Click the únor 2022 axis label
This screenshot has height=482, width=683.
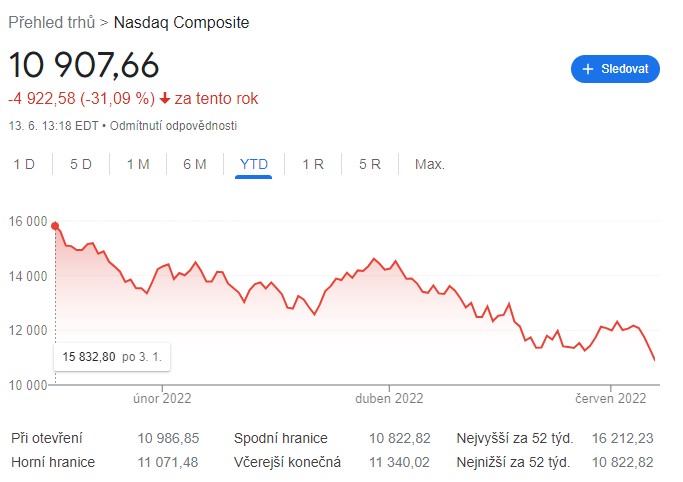pyautogui.click(x=162, y=398)
